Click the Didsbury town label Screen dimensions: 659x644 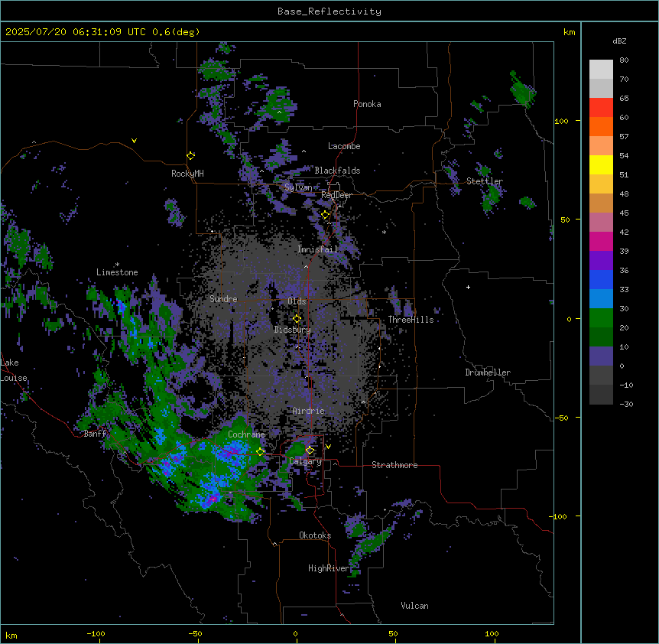point(293,330)
